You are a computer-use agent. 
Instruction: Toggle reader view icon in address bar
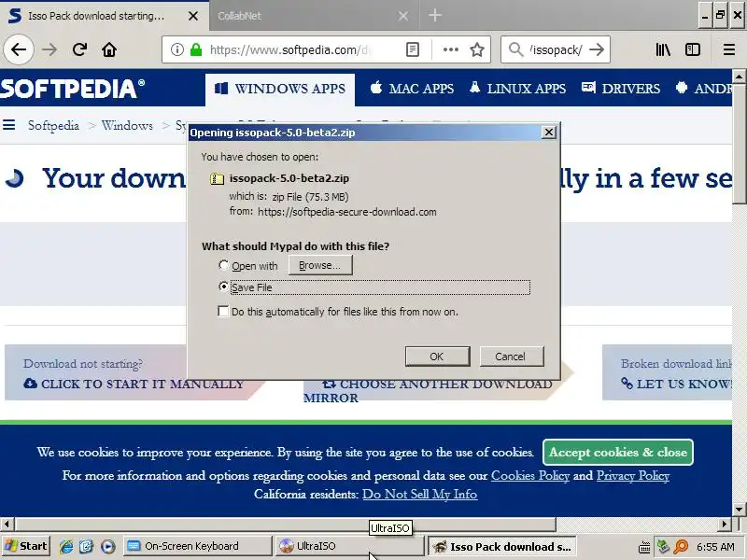(413, 49)
